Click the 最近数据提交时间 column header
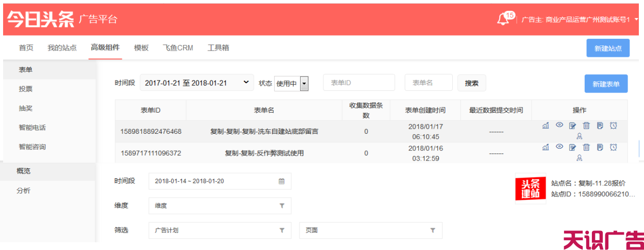Screen dimensions: 644x250 (496, 110)
